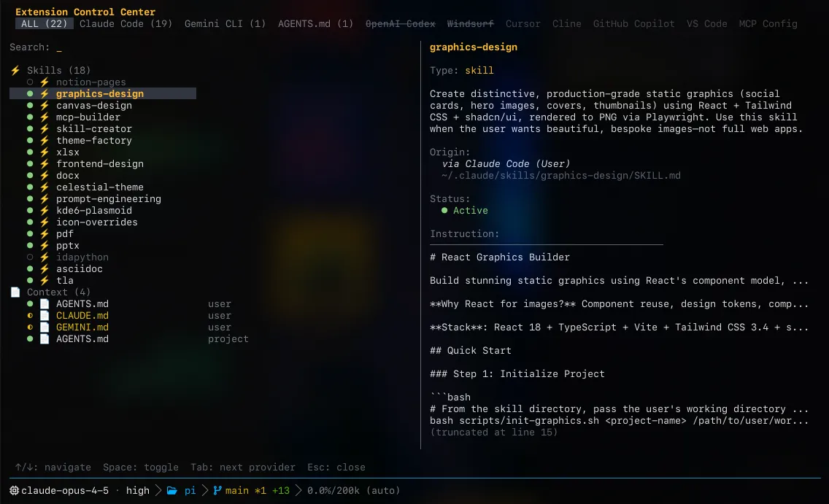This screenshot has height=504, width=829.
Task: Click the lightning icon beside xlsx
Action: click(x=45, y=152)
